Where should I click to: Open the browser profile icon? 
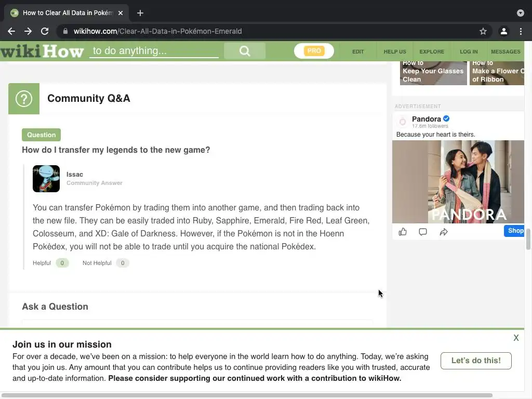coord(504,31)
